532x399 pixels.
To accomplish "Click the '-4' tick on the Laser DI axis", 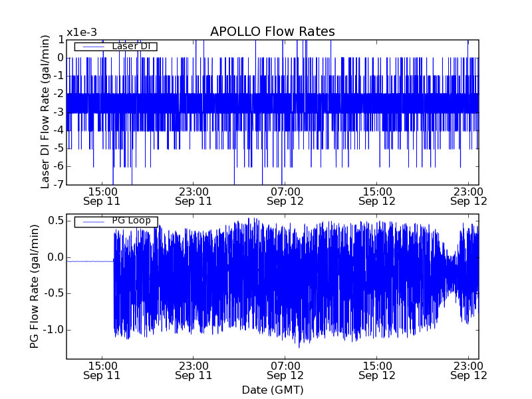I will tap(57, 130).
